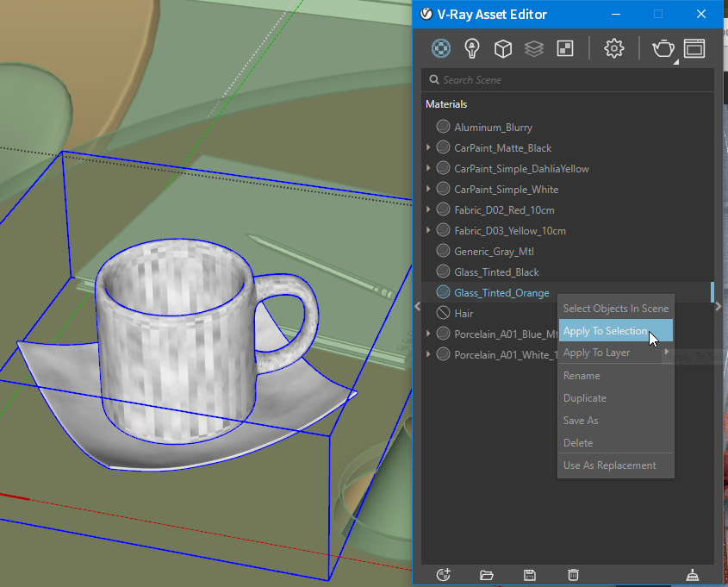
Task: Expand the CarPaint_Simple_White material
Action: click(x=428, y=189)
